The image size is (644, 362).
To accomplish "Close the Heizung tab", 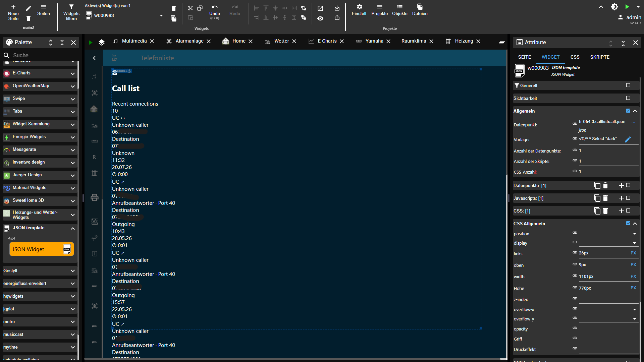I will [478, 41].
